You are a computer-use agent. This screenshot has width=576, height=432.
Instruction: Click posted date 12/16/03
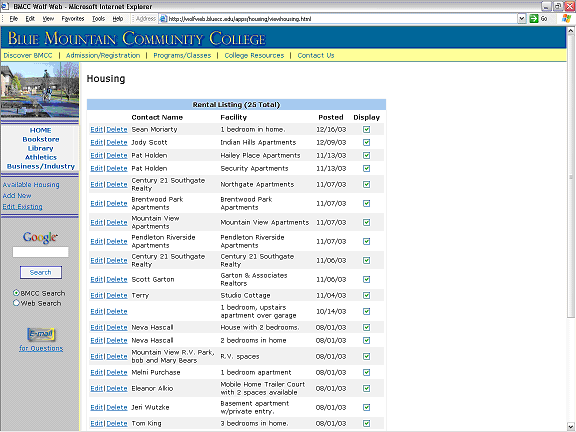tap(331, 129)
